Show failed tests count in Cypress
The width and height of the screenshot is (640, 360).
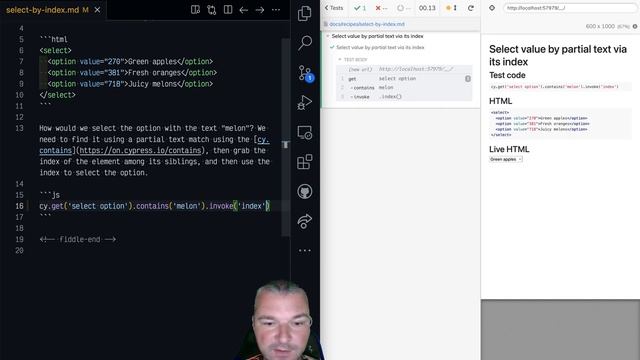381,8
